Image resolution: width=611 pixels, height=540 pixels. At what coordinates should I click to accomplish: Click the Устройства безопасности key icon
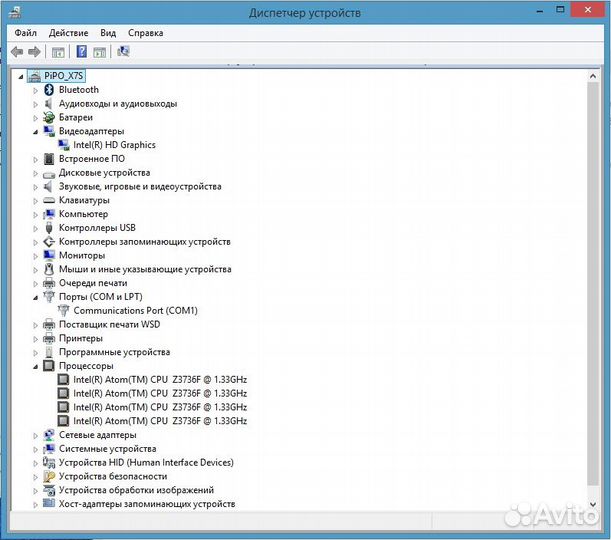click(49, 476)
